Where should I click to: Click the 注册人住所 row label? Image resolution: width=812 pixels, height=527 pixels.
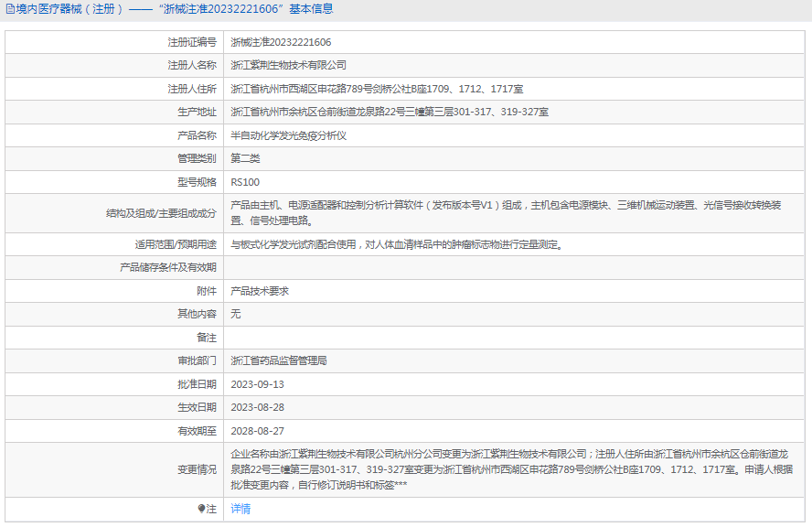192,89
